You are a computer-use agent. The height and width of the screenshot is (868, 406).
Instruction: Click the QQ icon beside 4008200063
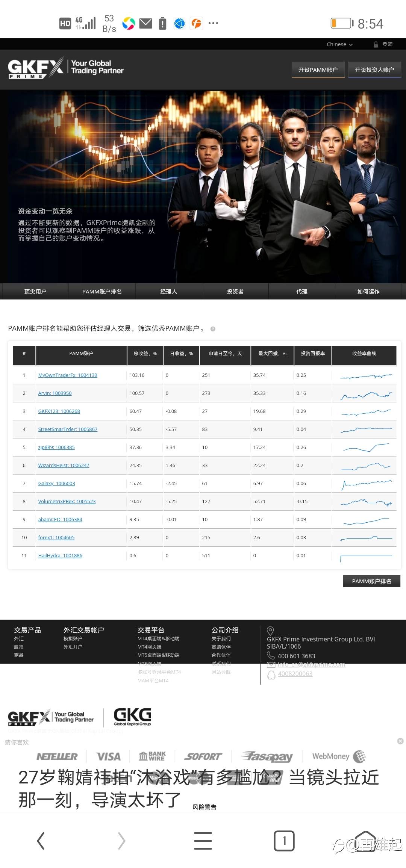(x=271, y=675)
